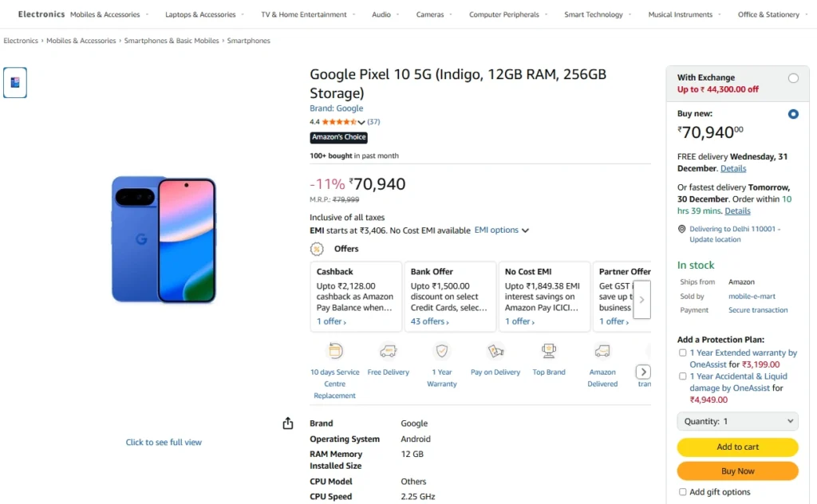Tick the Accidental & Liquid damage plan checkbox
This screenshot has height=504, width=817.
tap(682, 376)
